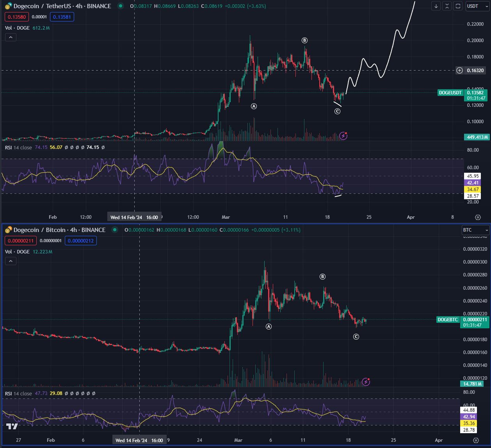Select the Dogecoin / TetherUS symbol title
This screenshot has height=448, width=491.
click(62, 6)
